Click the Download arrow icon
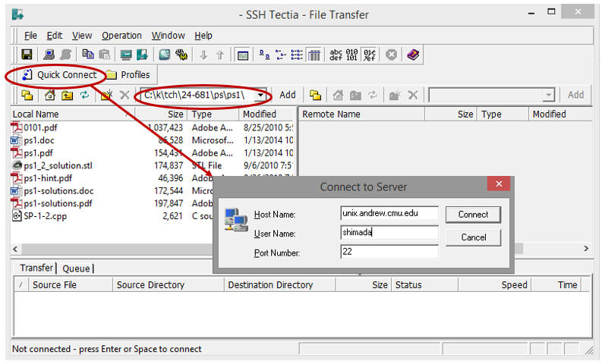 (203, 55)
